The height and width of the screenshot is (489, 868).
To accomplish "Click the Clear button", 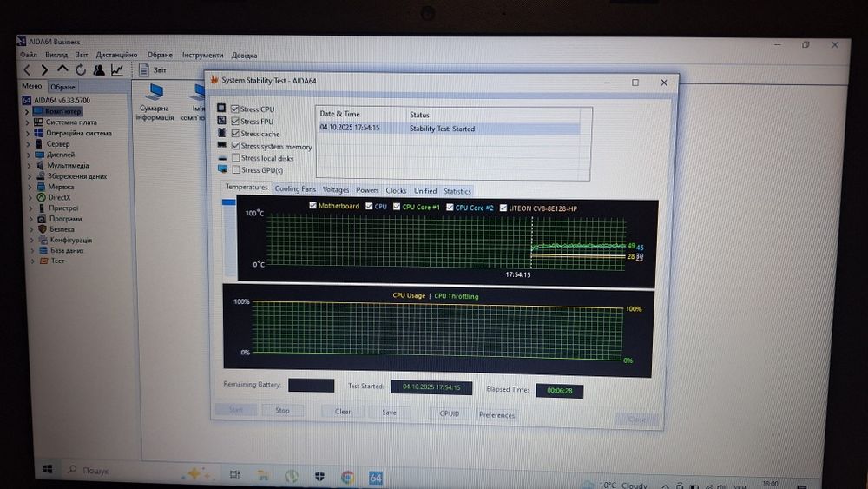I will 343,412.
